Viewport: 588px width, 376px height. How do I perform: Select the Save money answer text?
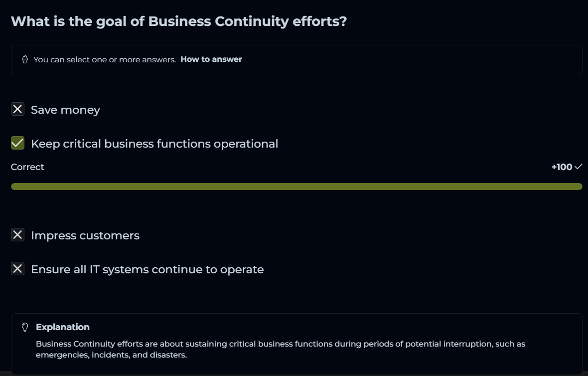click(65, 110)
